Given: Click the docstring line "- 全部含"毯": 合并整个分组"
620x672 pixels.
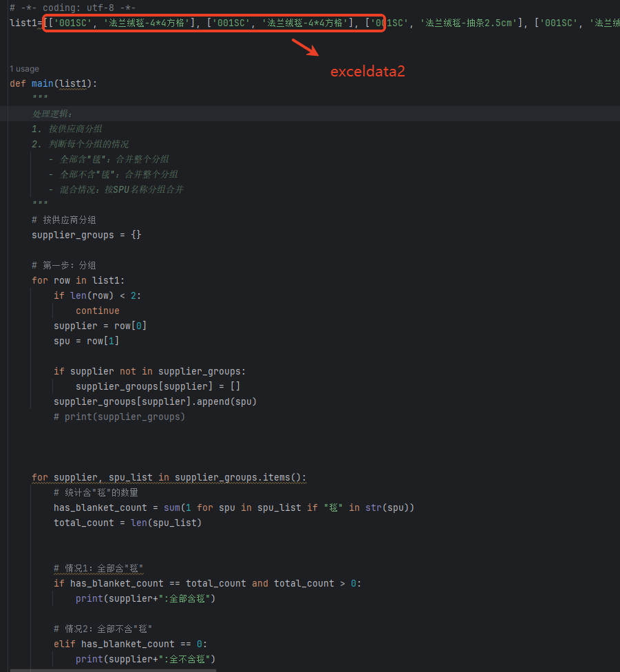Looking at the screenshot, I should click(109, 160).
